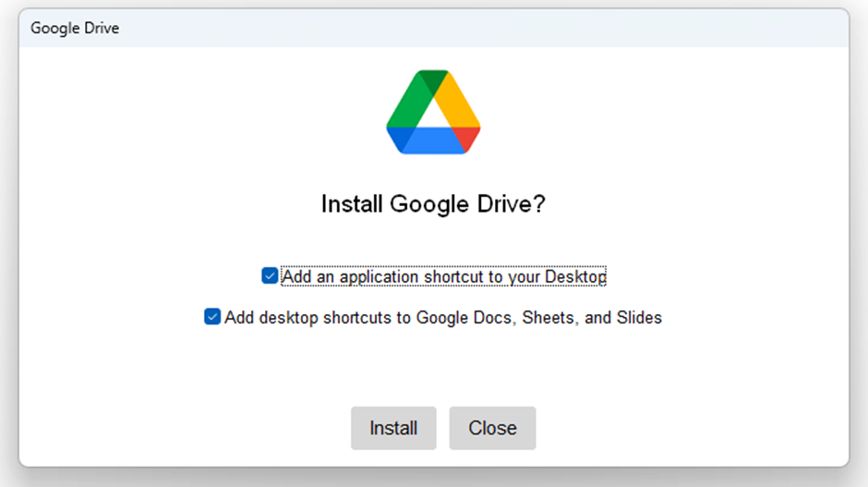Click the Close button
Image resolution: width=868 pixels, height=487 pixels.
(x=492, y=428)
